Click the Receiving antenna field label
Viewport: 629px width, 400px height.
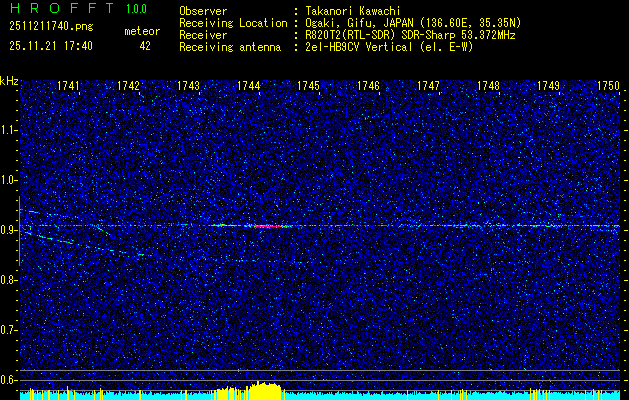click(x=230, y=47)
